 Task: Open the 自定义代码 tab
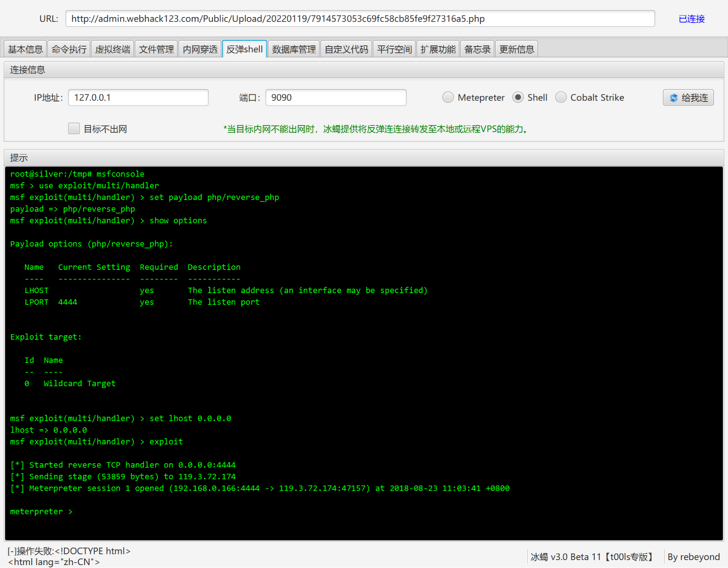tap(347, 49)
